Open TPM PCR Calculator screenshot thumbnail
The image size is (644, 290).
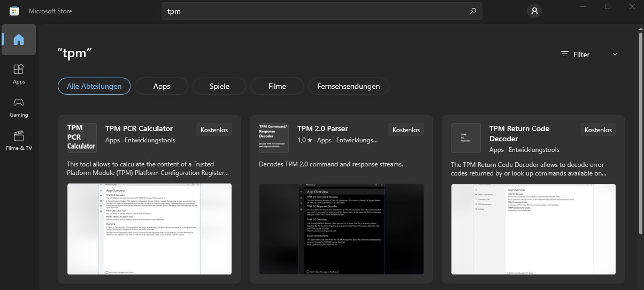pos(149,229)
